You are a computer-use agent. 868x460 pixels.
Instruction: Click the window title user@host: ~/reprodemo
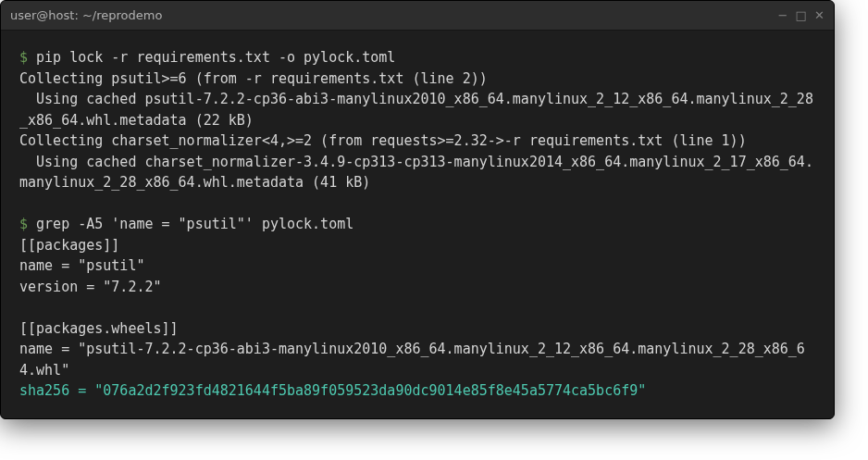click(86, 16)
